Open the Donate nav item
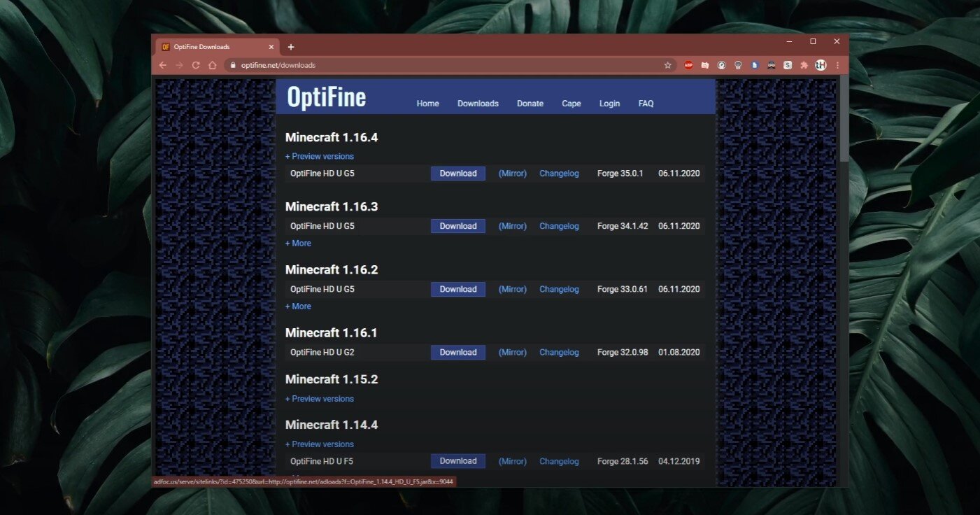980x515 pixels. tap(530, 104)
